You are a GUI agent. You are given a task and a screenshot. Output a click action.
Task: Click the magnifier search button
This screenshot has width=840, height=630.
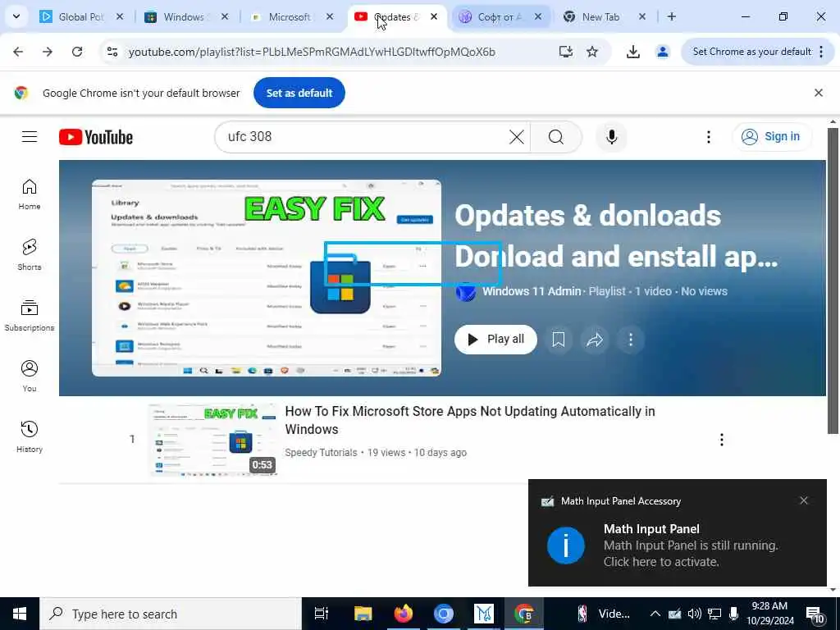coord(556,137)
